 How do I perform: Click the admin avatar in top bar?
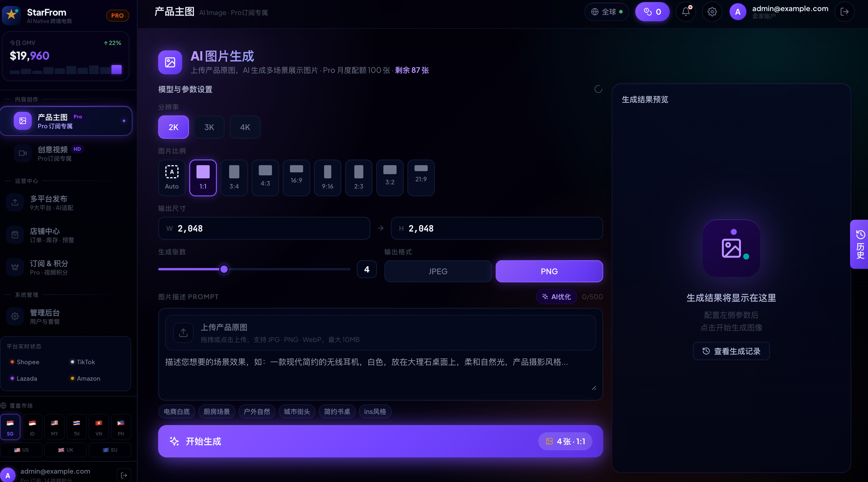tap(738, 12)
